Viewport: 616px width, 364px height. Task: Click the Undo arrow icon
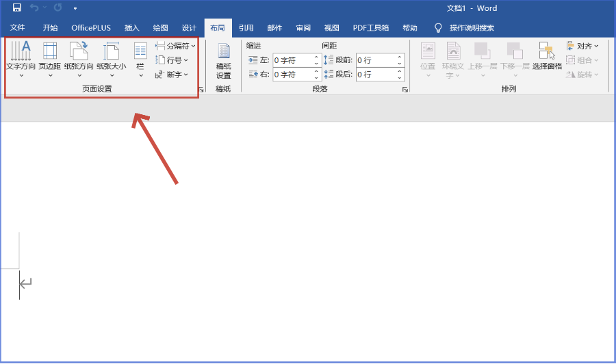[34, 8]
